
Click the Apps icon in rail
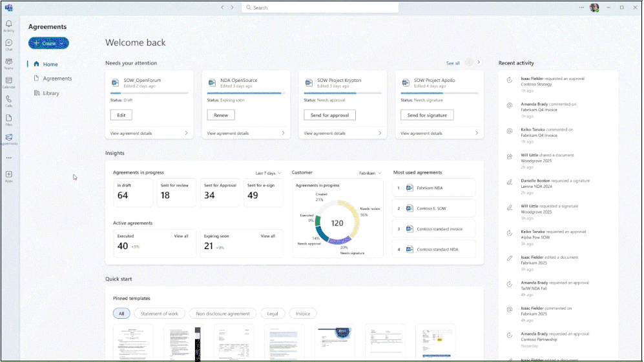[8, 176]
